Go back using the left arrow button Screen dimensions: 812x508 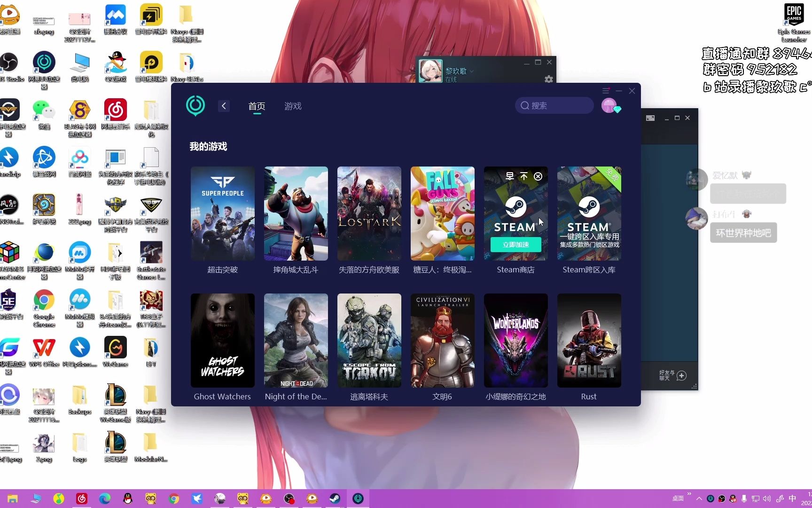pos(224,106)
